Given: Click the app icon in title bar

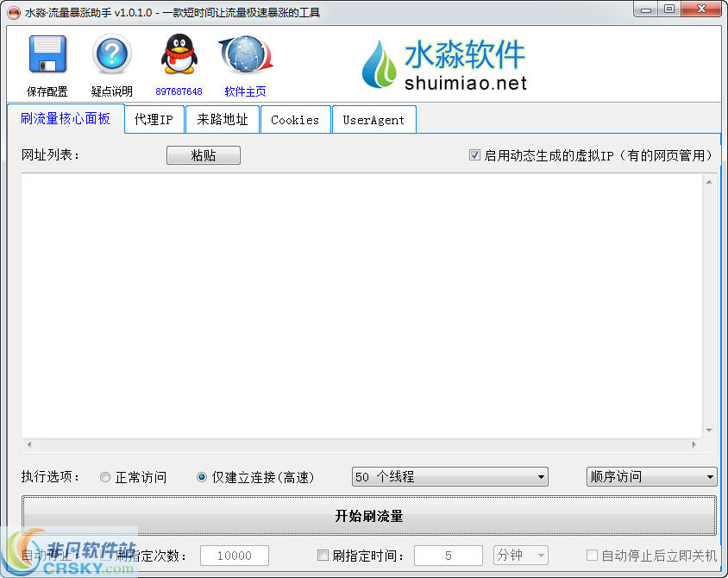Looking at the screenshot, I should (14, 13).
